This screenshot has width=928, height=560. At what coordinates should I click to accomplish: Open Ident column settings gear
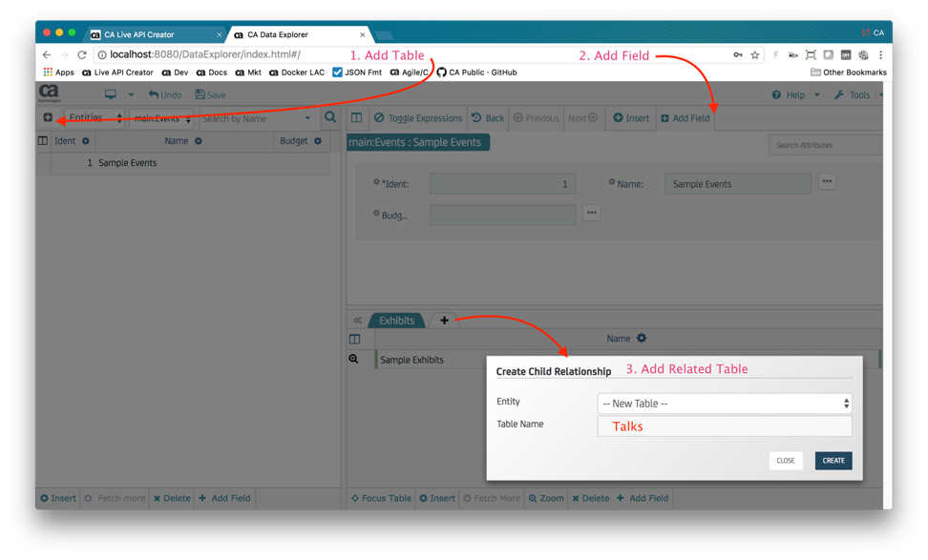(86, 141)
